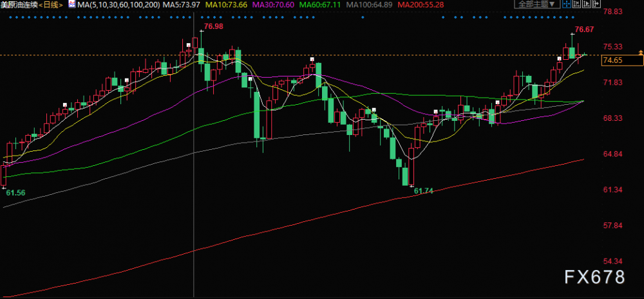Click the 61.74 low price label
The width and height of the screenshot is (644, 299).
pyautogui.click(x=424, y=191)
